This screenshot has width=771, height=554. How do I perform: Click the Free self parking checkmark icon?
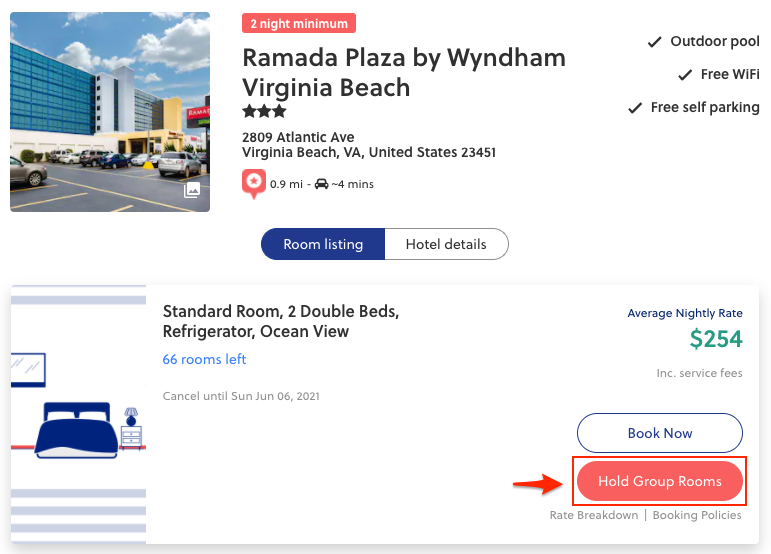(x=635, y=108)
